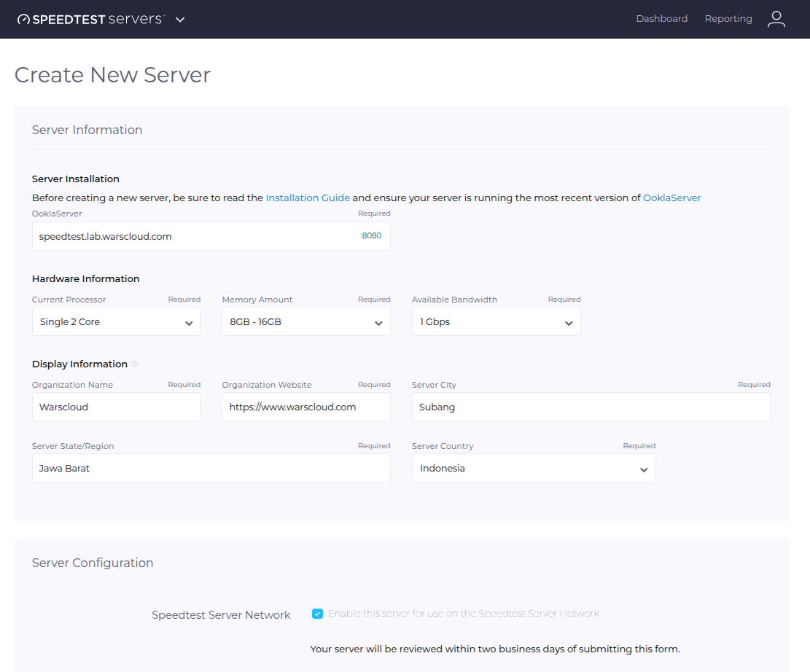
Task: Edit the Organization Website field
Action: (305, 407)
